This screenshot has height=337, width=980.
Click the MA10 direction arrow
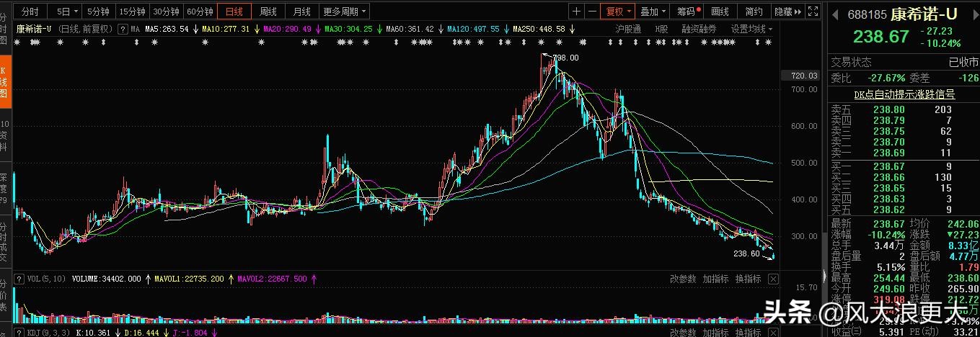[x=257, y=30]
